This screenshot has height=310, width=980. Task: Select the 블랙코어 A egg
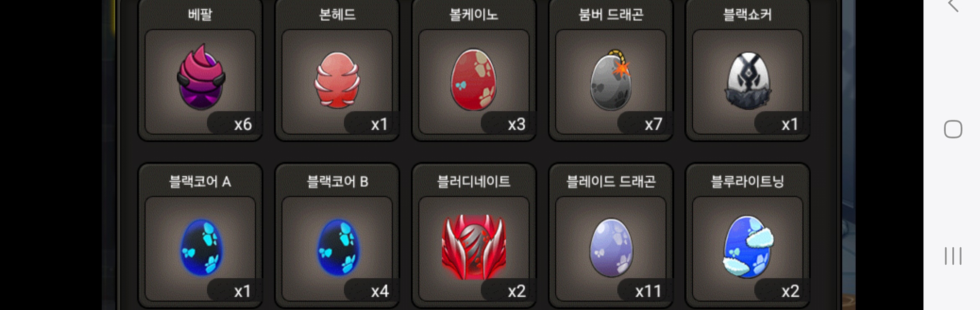coord(201,247)
